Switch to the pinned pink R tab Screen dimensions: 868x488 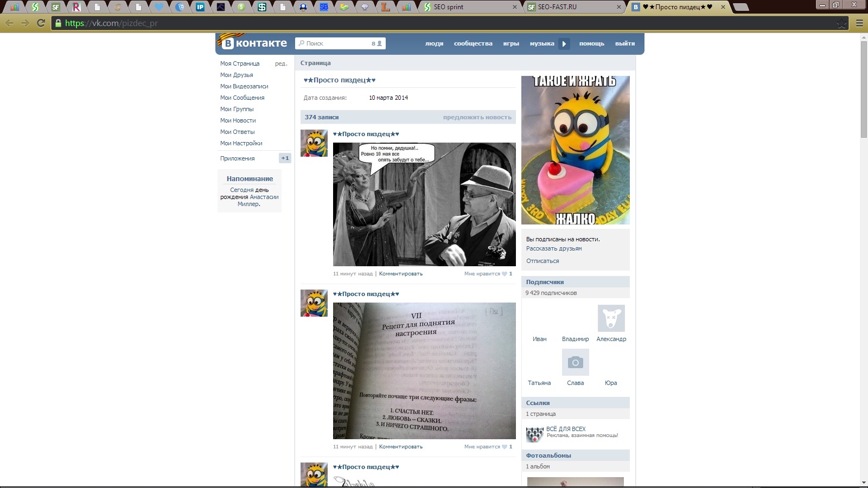coord(76,7)
